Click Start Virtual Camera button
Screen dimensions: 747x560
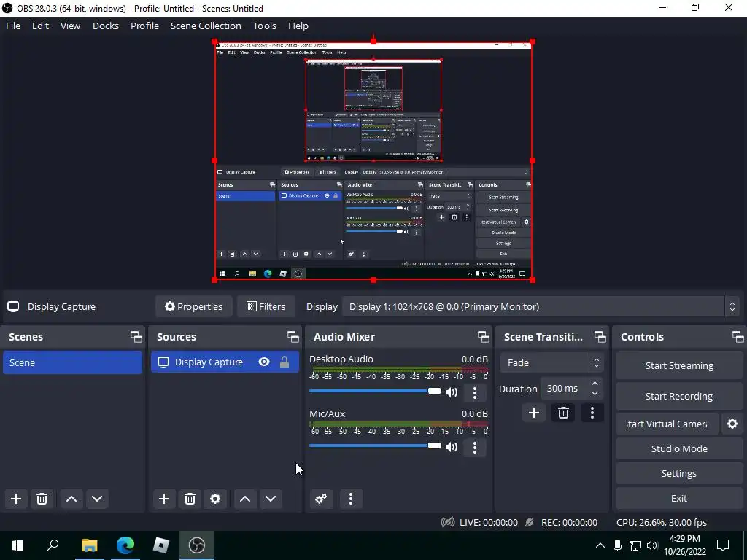click(667, 424)
